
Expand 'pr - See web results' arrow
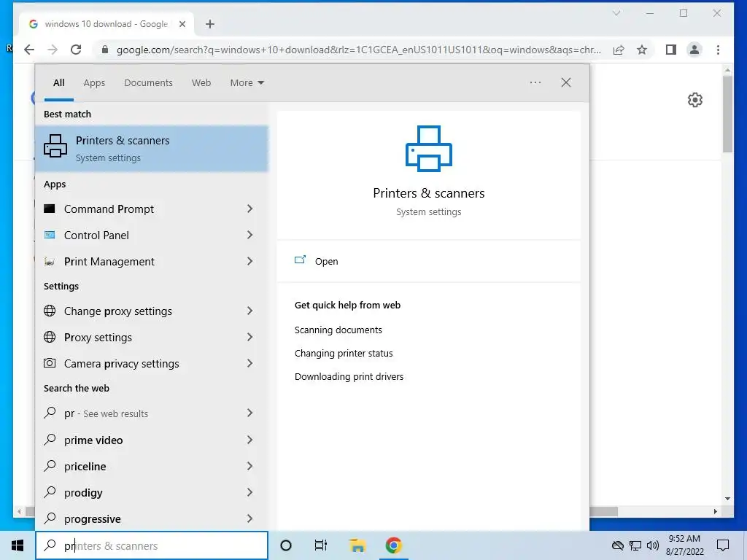pos(249,413)
